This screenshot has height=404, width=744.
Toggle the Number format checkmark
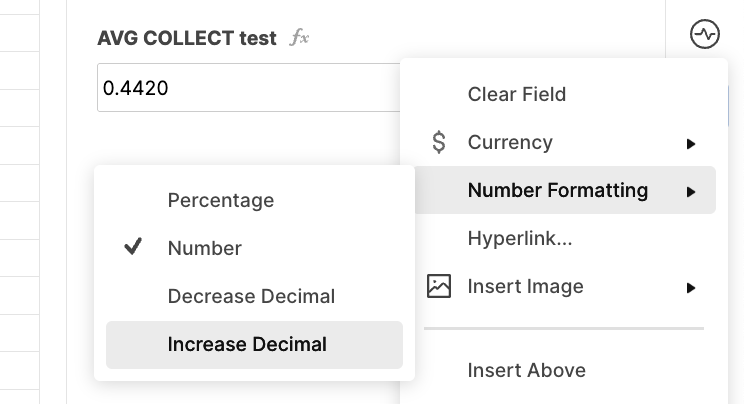pyautogui.click(x=133, y=247)
